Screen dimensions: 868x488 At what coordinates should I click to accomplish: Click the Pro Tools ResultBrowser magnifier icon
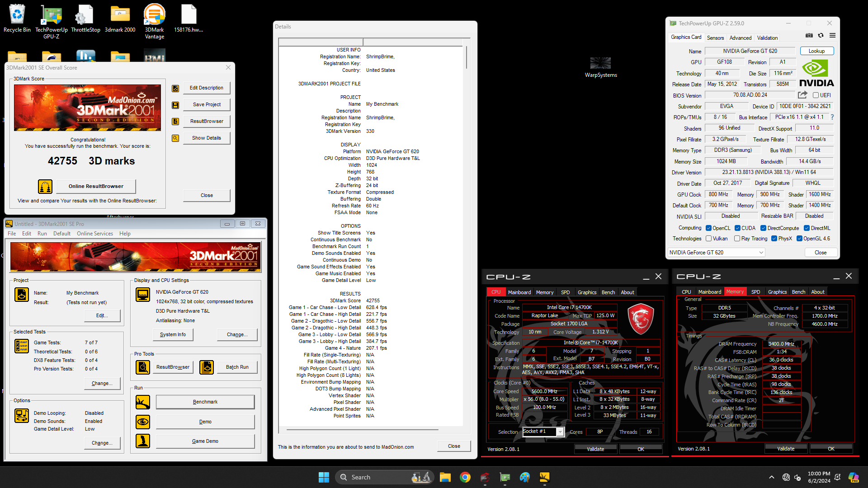point(143,367)
